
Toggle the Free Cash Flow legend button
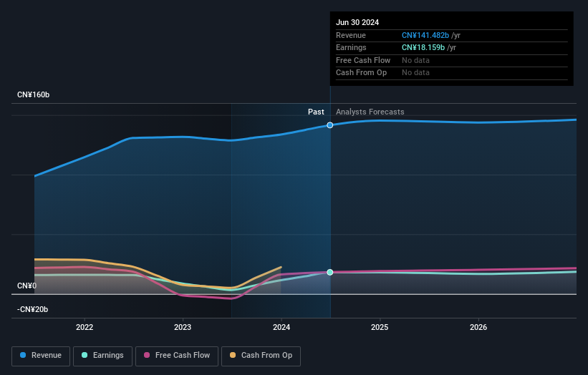click(177, 356)
